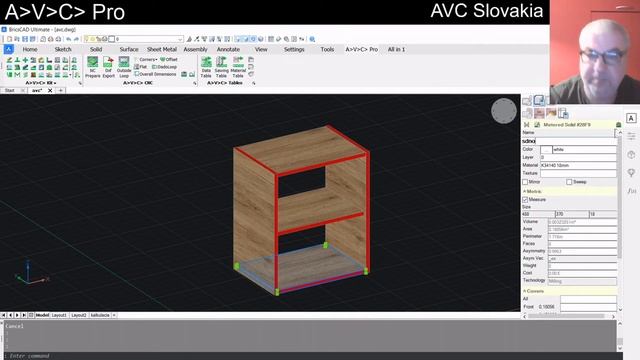Open the Material Table tool
The height and width of the screenshot is (360, 640).
coord(238,67)
